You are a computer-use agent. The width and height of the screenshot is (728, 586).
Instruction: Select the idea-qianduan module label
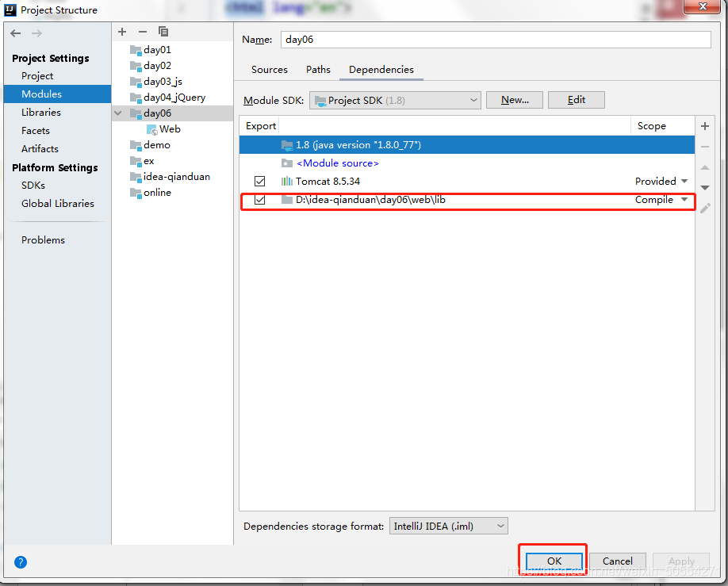pos(177,177)
